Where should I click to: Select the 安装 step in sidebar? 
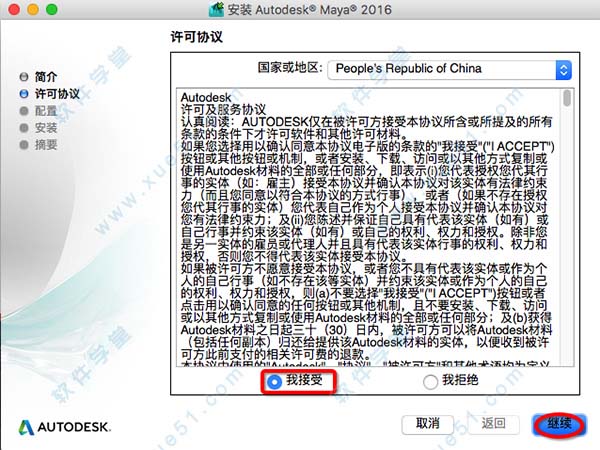click(46, 128)
